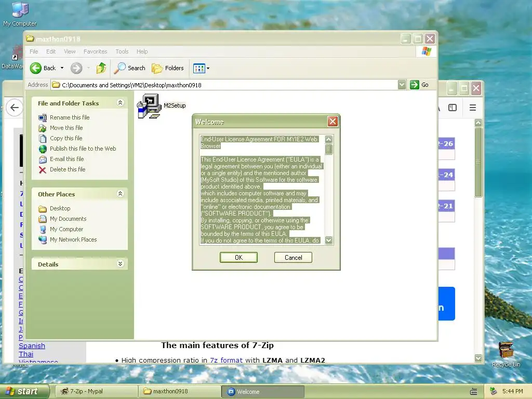This screenshot has width=532, height=399.
Task: Click Cancel in the Welcome dialog
Action: point(293,258)
